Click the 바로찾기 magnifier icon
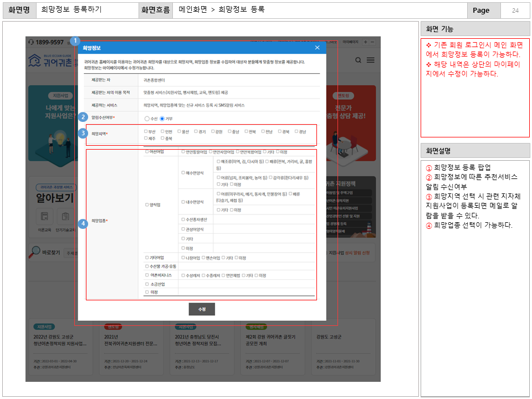 click(x=35, y=250)
